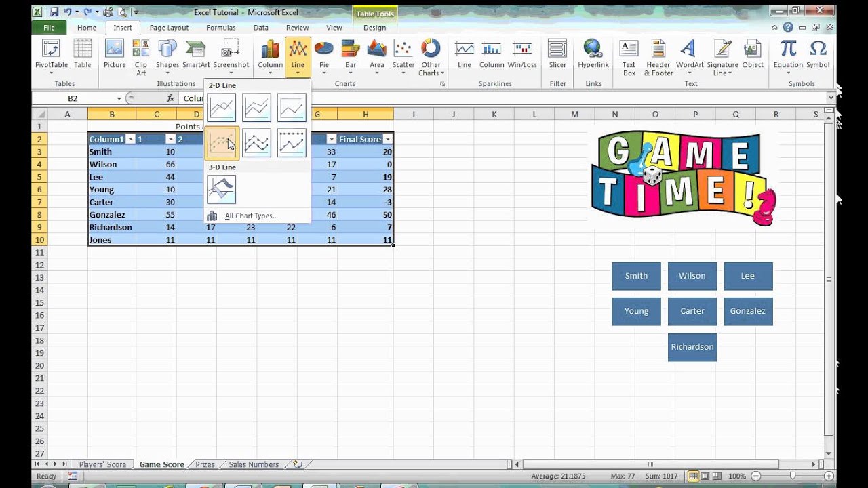Toggle the Wilson slicer button

[692, 276]
